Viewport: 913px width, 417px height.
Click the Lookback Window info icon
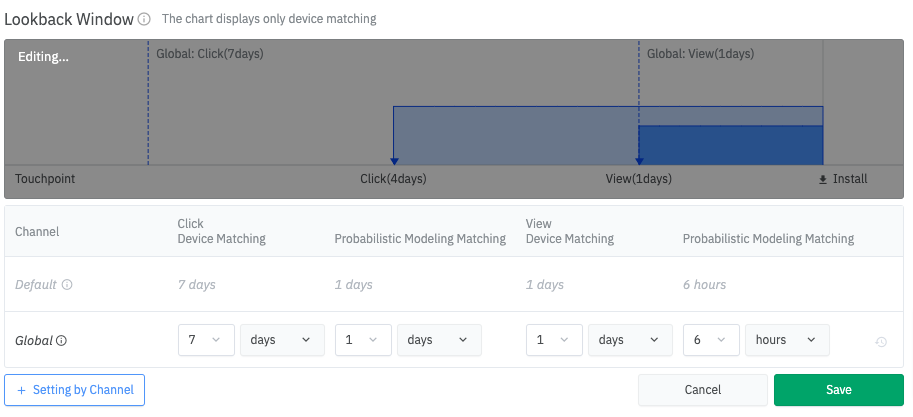click(144, 19)
